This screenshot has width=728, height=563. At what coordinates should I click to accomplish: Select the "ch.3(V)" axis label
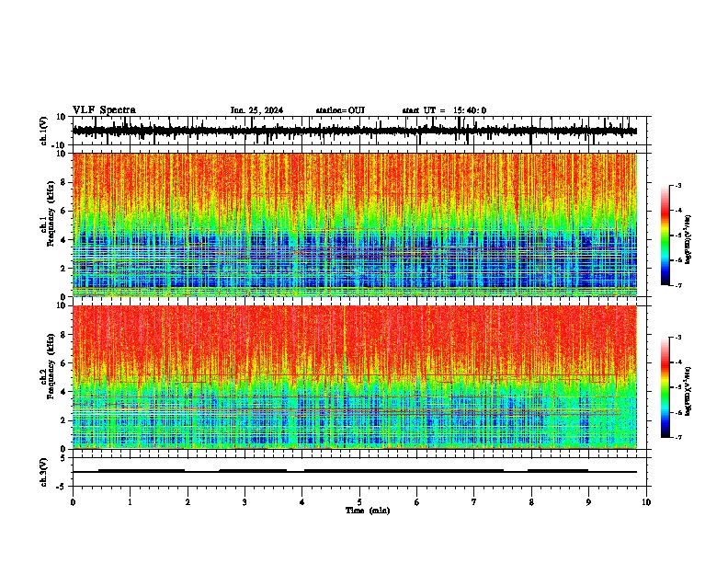click(44, 472)
